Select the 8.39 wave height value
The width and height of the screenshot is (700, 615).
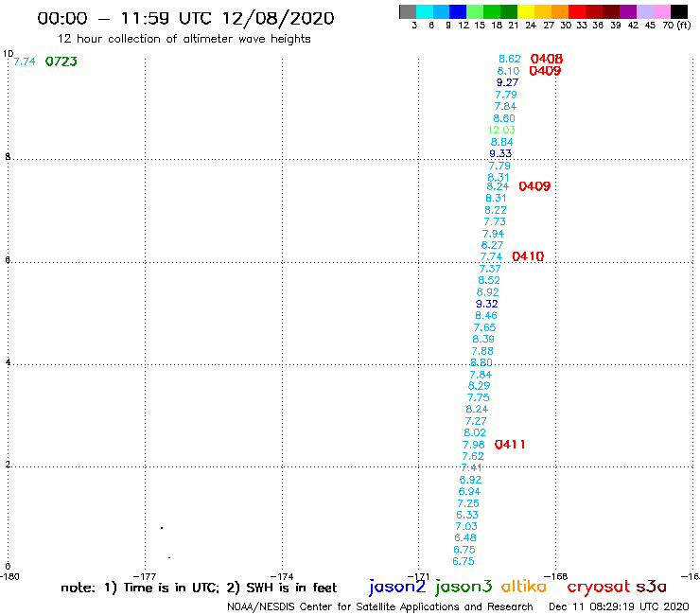(x=483, y=339)
